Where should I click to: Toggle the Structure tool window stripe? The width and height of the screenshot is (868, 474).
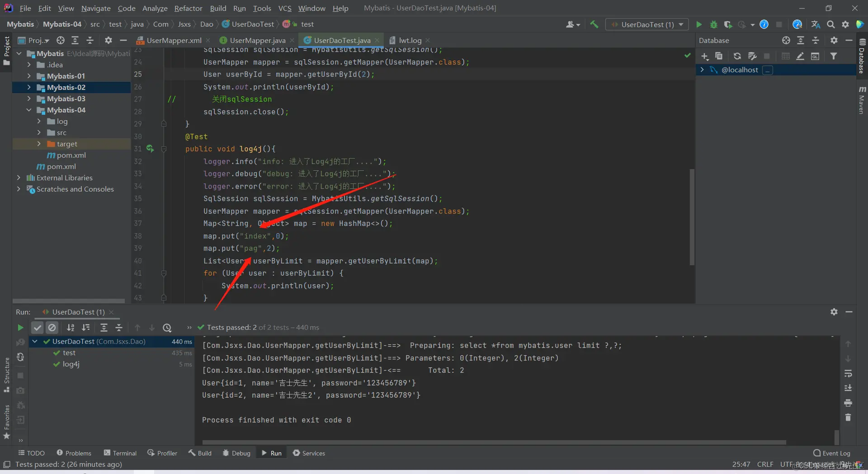point(6,375)
